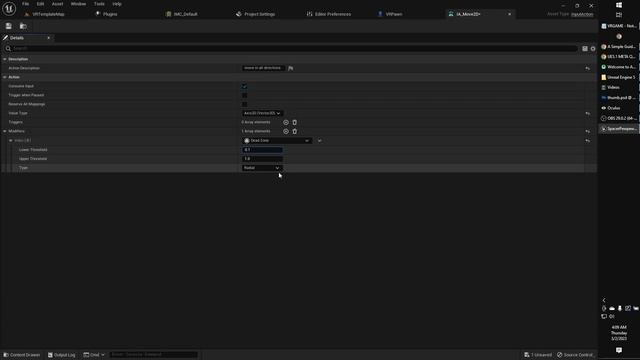Screen dimensions: 640x360
Task: Click Details panel search field
Action: tap(291, 49)
